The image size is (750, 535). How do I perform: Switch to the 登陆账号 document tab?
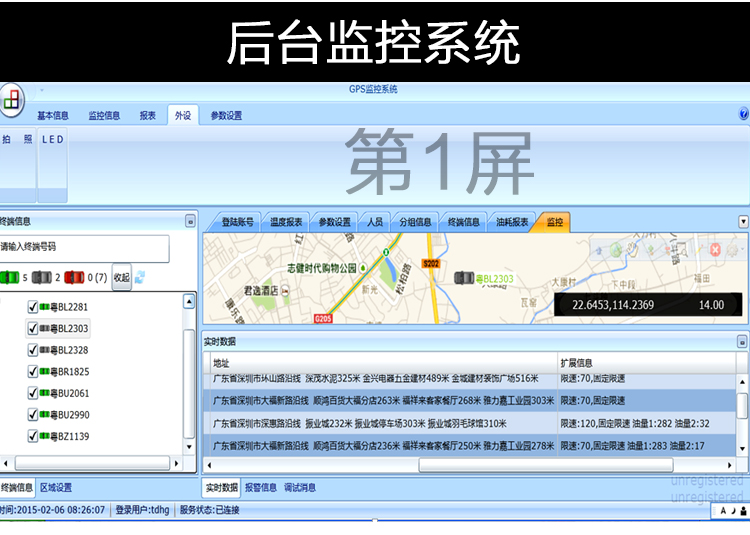(x=237, y=222)
